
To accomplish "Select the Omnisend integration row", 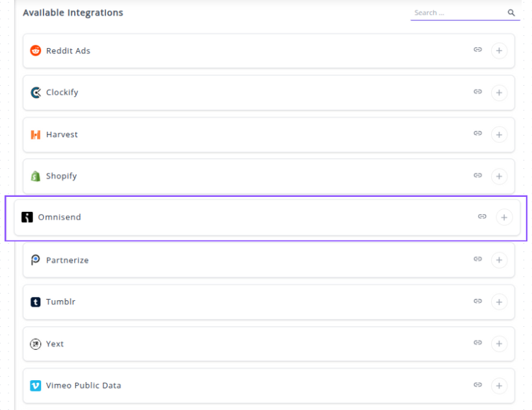I will [x=260, y=218].
